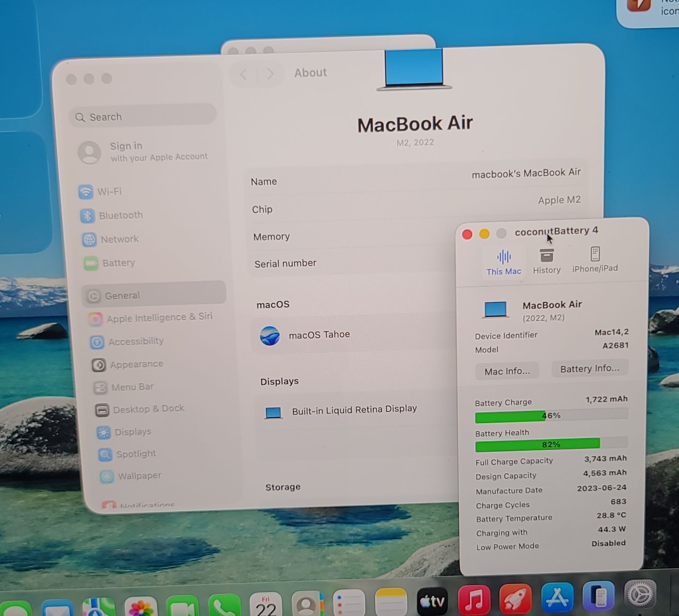Switch to This Mac tab in coconutBattery
The width and height of the screenshot is (679, 616).
point(503,262)
